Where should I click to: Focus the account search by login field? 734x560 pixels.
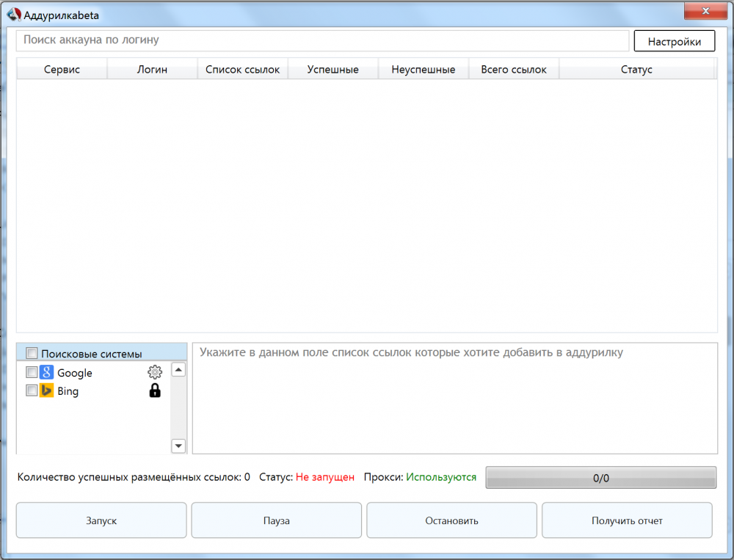(x=322, y=40)
